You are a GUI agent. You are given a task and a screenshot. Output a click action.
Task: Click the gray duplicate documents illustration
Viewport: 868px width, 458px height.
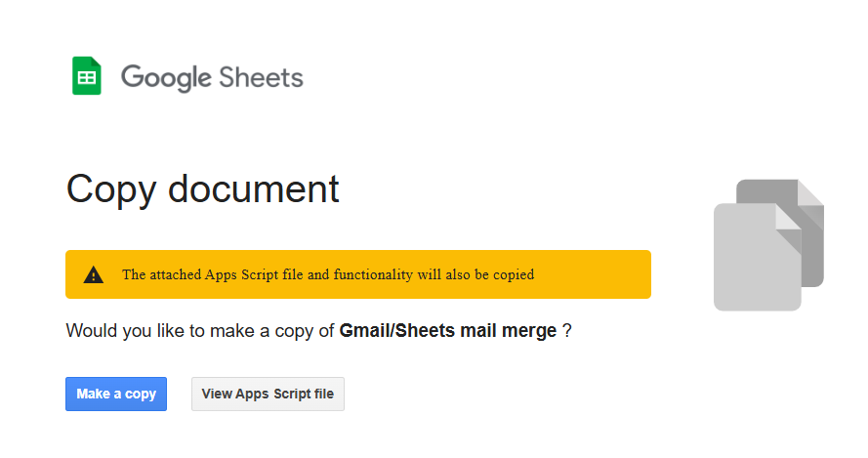[768, 245]
